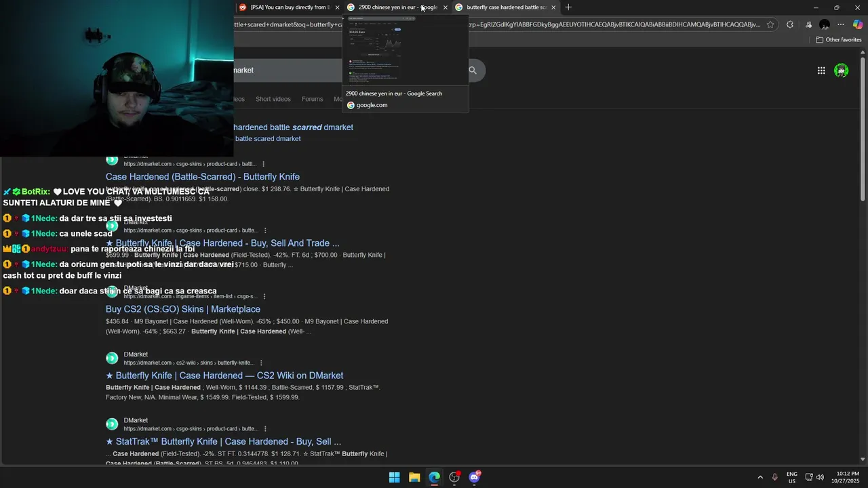
Task: Click the Google search magnifier button
Action: (473, 70)
